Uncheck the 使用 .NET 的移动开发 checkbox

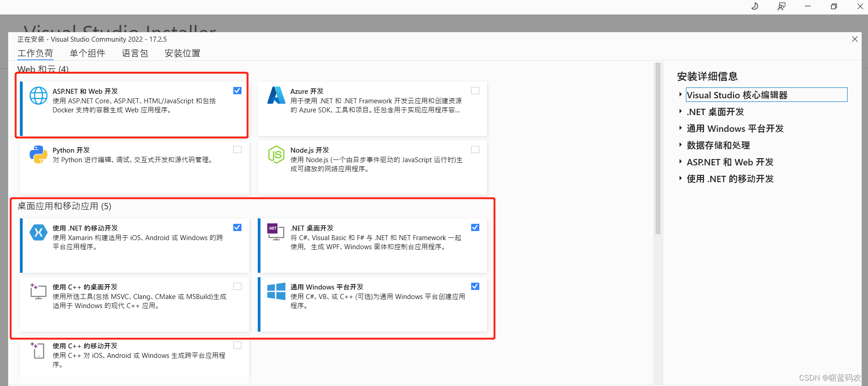click(x=237, y=227)
